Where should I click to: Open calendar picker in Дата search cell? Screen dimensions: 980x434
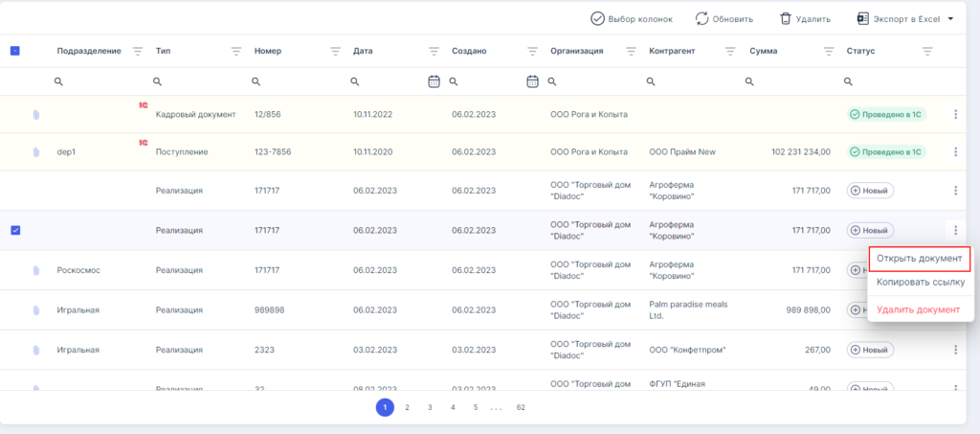click(434, 81)
